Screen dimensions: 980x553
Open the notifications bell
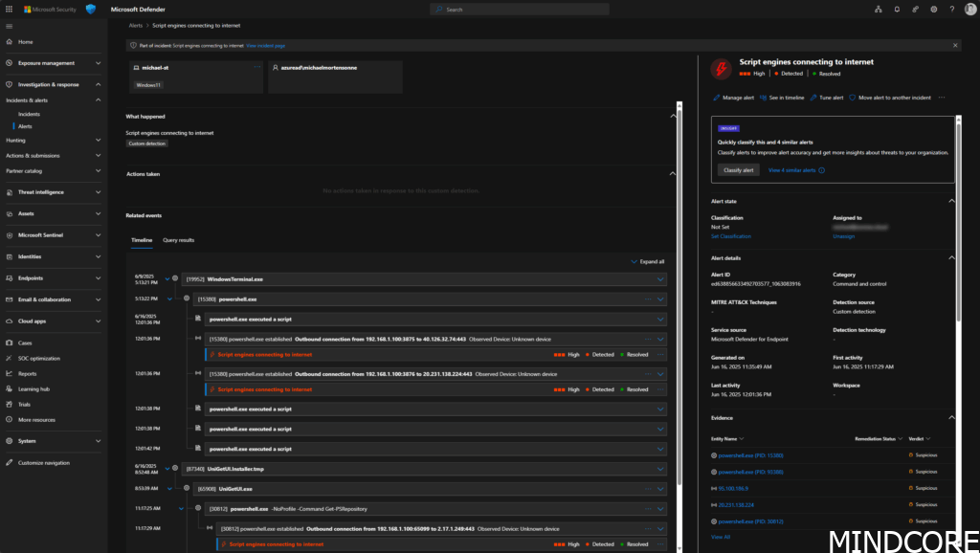(x=897, y=10)
